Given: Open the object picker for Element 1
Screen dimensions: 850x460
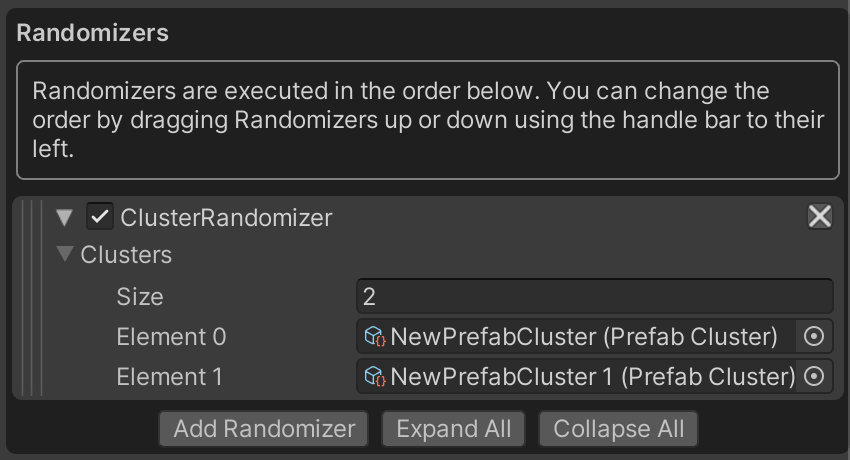Looking at the screenshot, I should (814, 376).
